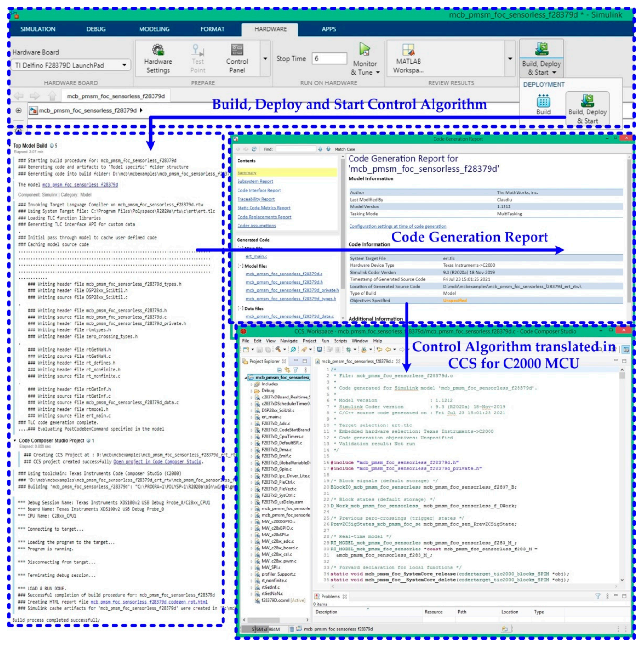Open the Build, Deploy & Start dropdown arrow
The image size is (644, 645).
(554, 73)
